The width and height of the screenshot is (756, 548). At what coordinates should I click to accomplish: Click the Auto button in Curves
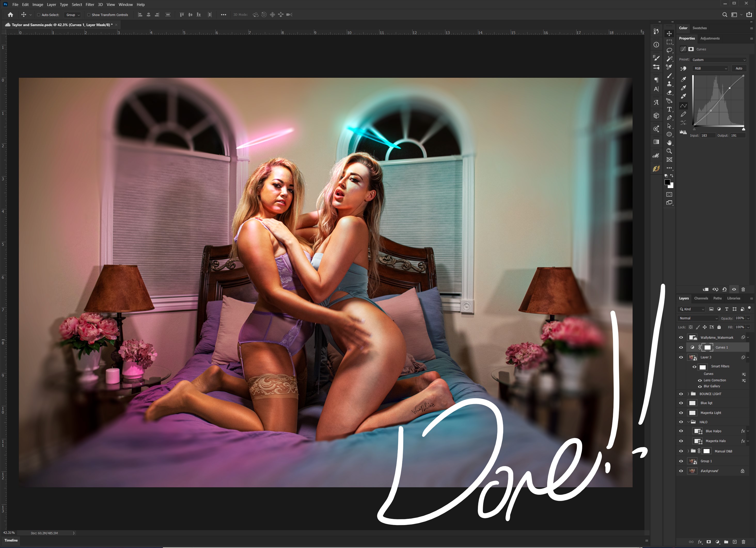point(739,68)
